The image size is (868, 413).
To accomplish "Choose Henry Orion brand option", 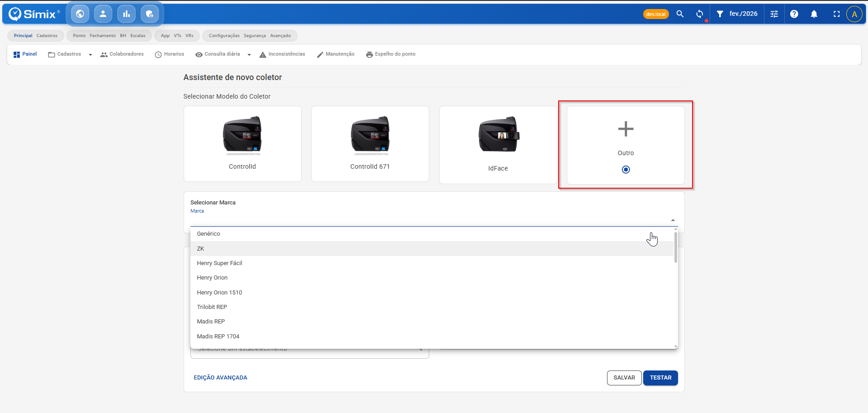I will [x=432, y=278].
